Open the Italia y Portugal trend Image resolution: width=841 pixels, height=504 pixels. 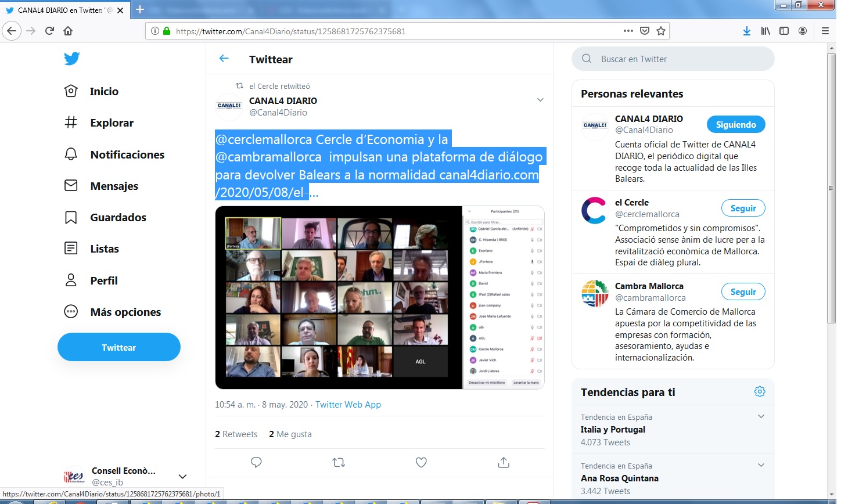[613, 430]
